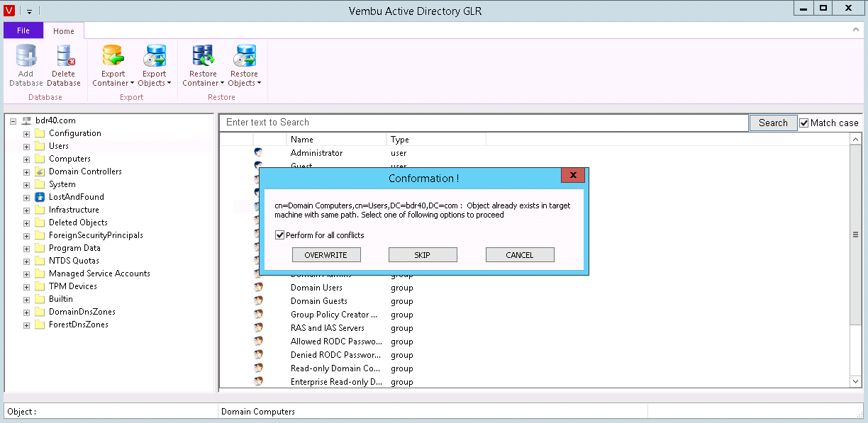Focus the Enter text to Search field
The image size is (868, 423).
point(484,123)
